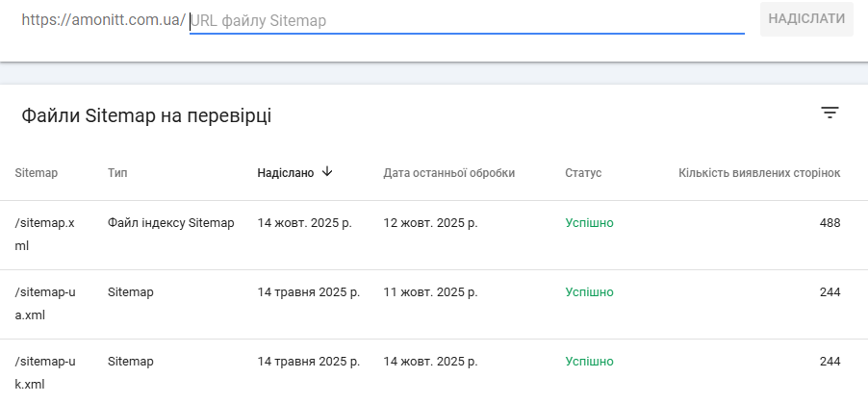
Task: Click the Sitemap column header
Action: [37, 173]
